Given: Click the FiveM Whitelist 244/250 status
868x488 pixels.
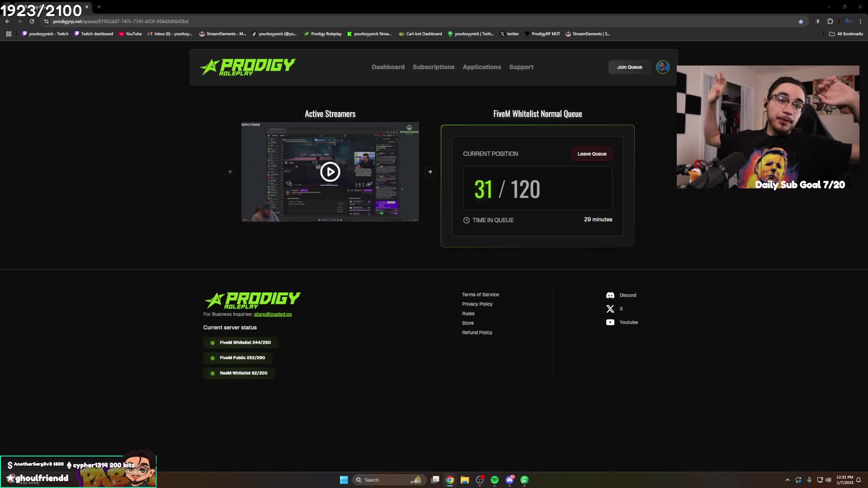Looking at the screenshot, I should tap(241, 343).
